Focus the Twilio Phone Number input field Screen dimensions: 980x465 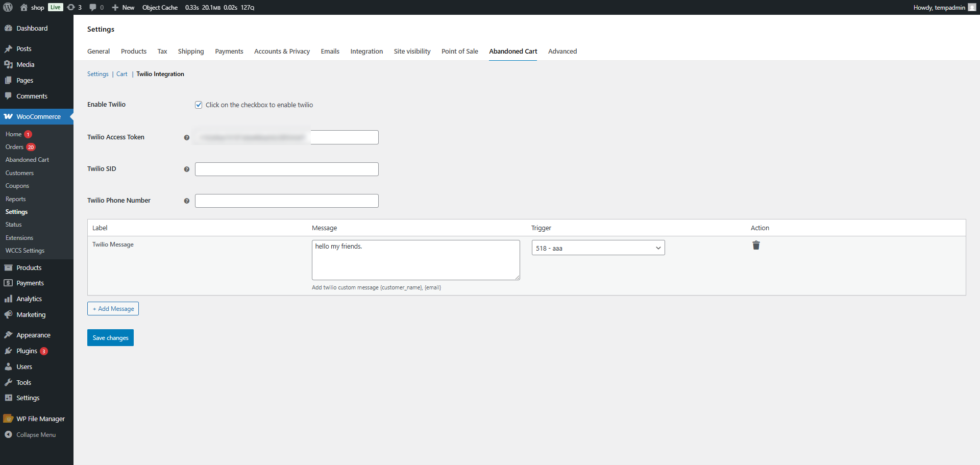287,201
